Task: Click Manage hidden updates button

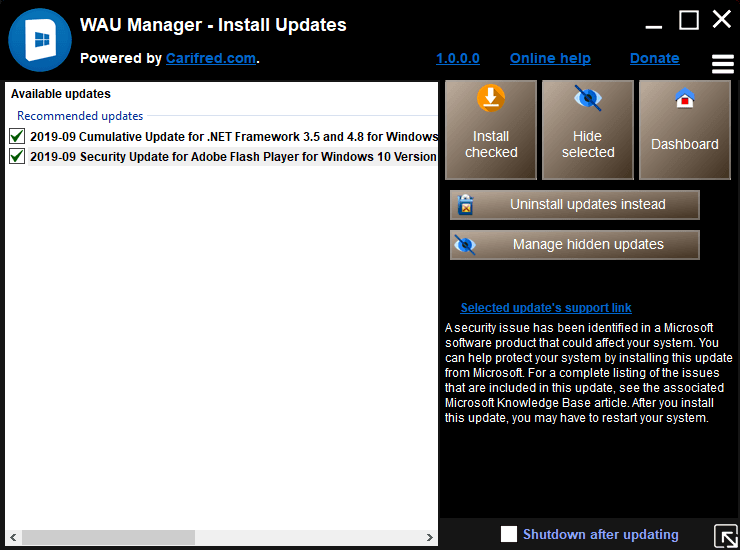Action: coord(587,245)
